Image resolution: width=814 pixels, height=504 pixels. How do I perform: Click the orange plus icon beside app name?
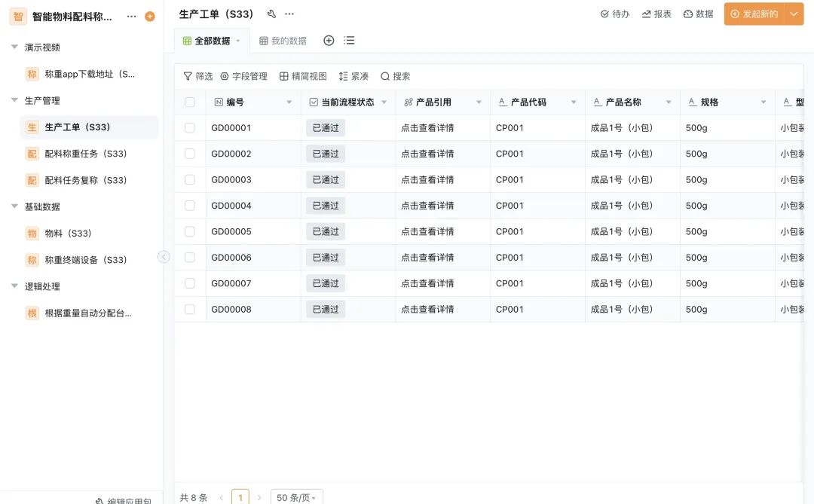pos(150,17)
